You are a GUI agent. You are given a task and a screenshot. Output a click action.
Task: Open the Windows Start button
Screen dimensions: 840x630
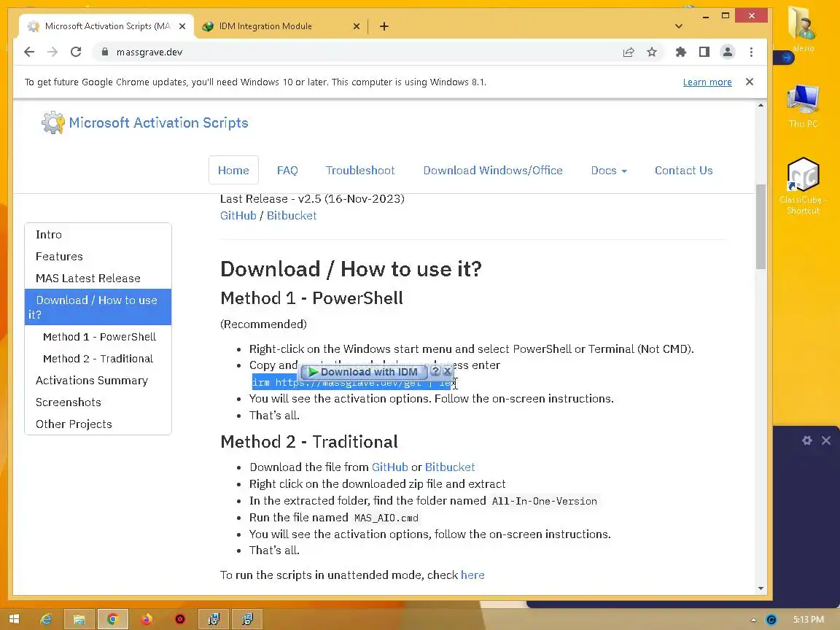click(x=15, y=619)
